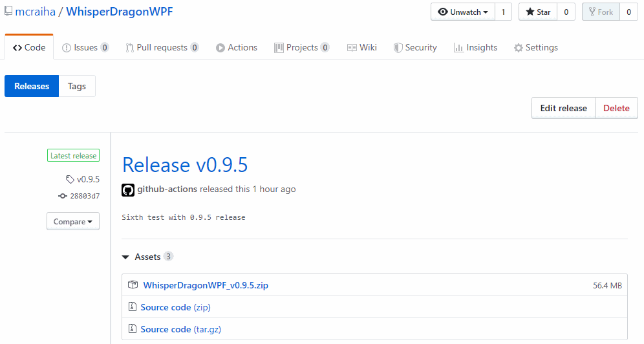Viewport: 644px width, 344px height.
Task: Open the Issues tab
Action: (x=85, y=47)
